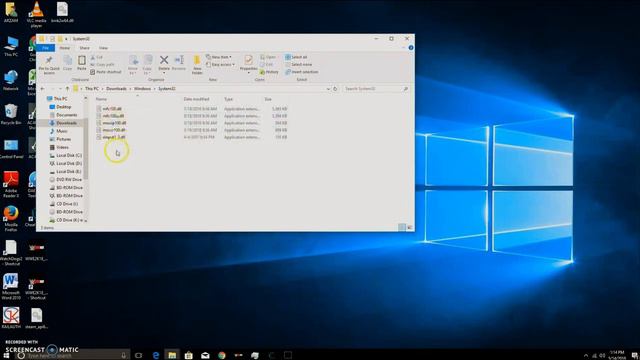The image size is (640, 360).
Task: Open the New item dropdown
Action: pyautogui.click(x=219, y=57)
